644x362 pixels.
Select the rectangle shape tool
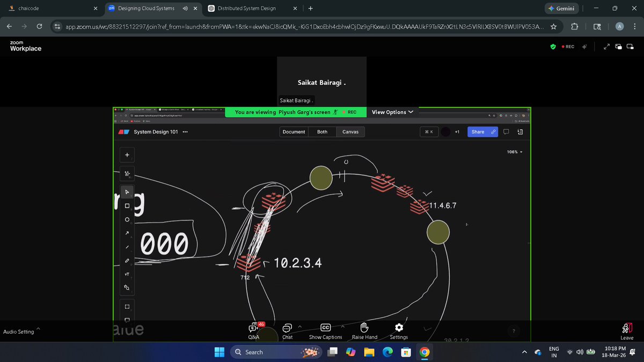click(x=127, y=206)
